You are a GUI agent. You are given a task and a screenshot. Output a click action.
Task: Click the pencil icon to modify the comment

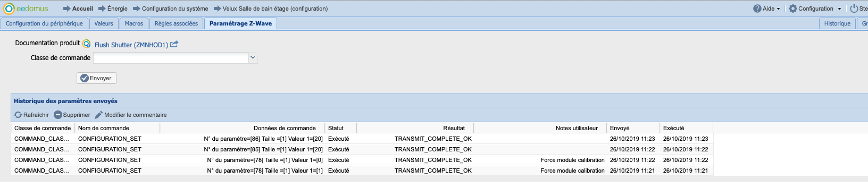click(99, 115)
